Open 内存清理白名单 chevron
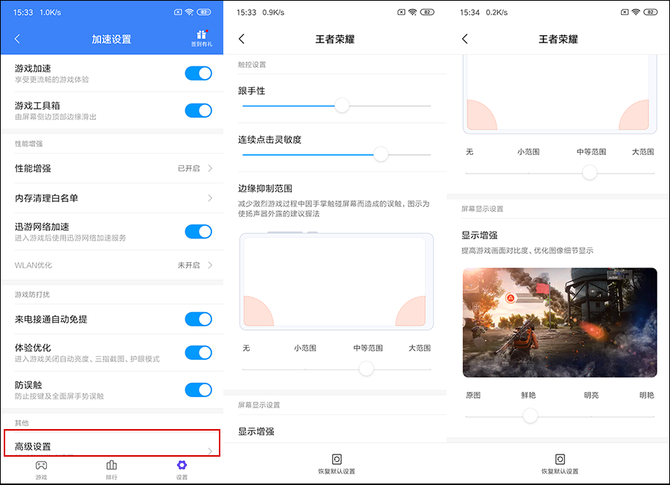The height and width of the screenshot is (485, 670). pos(210,198)
